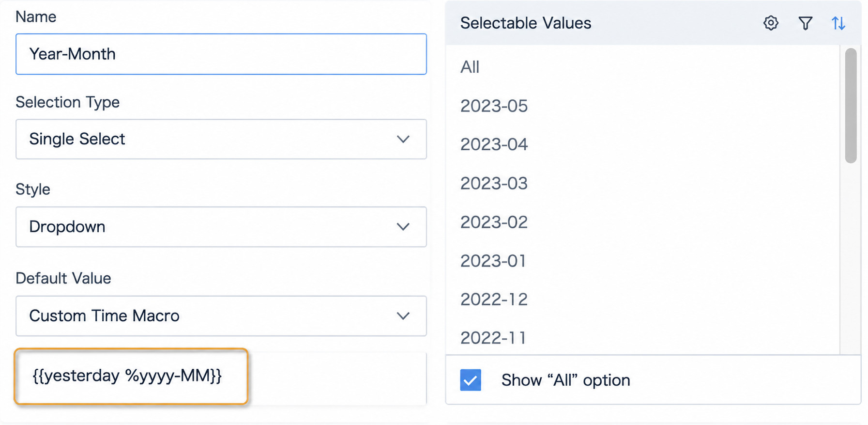Screen dimensions: 868x425
Task: Toggle the sort order arrows icon
Action: pyautogui.click(x=838, y=23)
